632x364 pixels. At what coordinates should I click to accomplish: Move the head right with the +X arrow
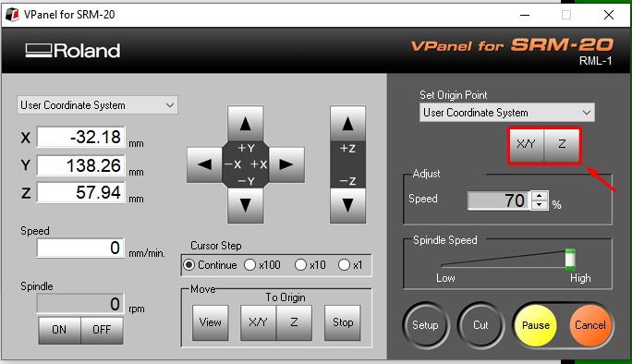(286, 164)
